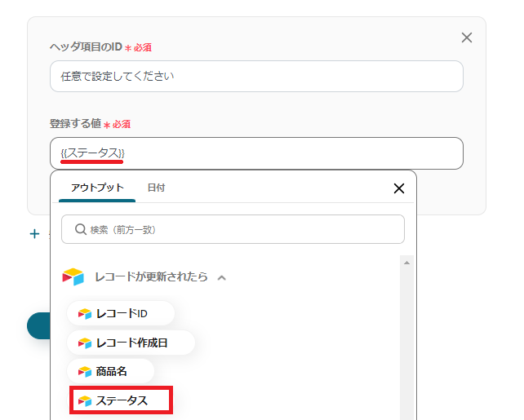Close the output picker popup
The height and width of the screenshot is (420, 524).
(x=399, y=188)
